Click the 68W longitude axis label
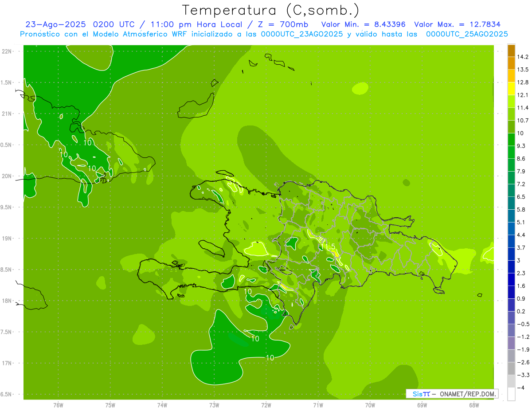532x411 pixels. click(x=474, y=405)
